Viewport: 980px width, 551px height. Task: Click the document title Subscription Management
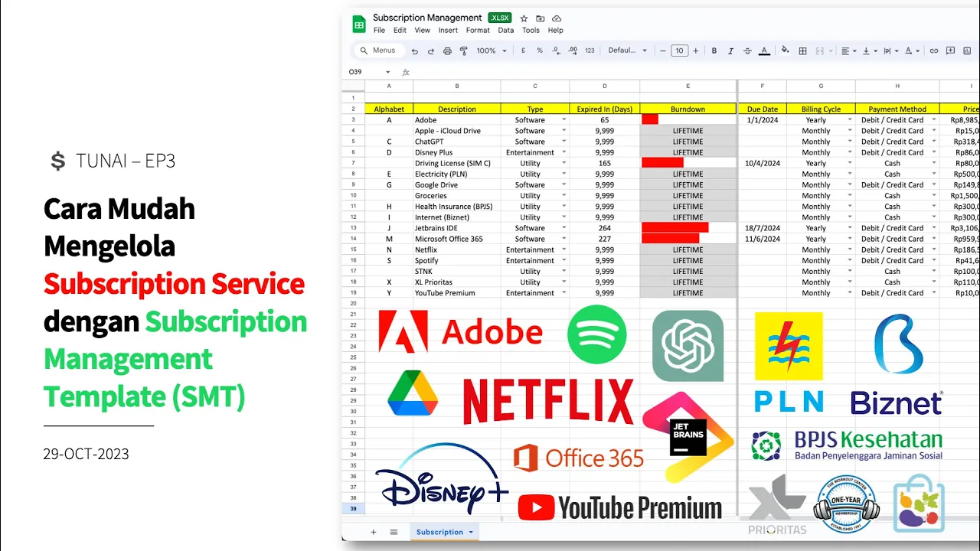pos(427,18)
